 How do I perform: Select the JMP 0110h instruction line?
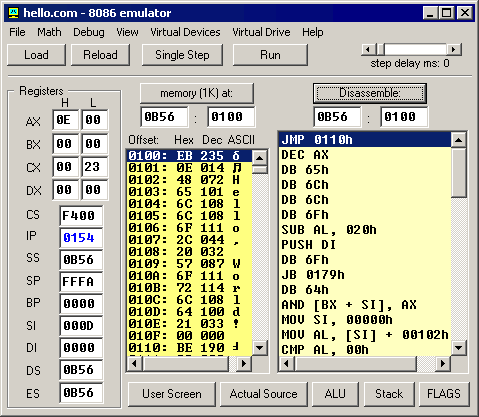point(365,140)
